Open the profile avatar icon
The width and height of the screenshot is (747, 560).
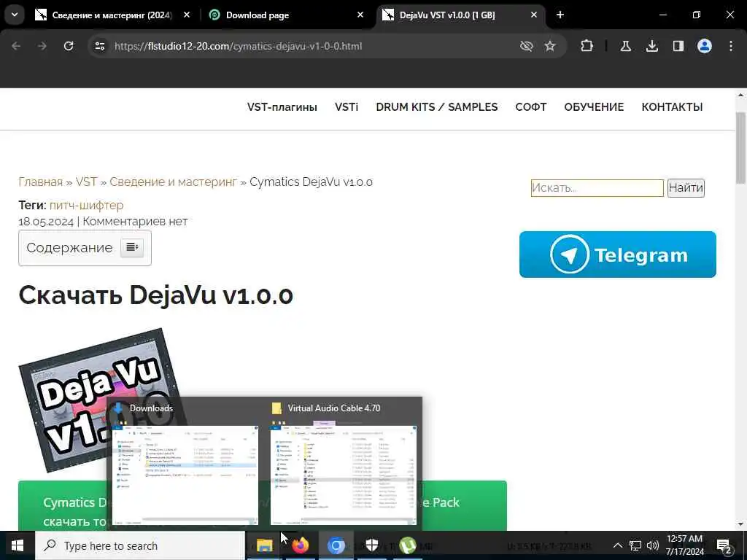tap(705, 46)
